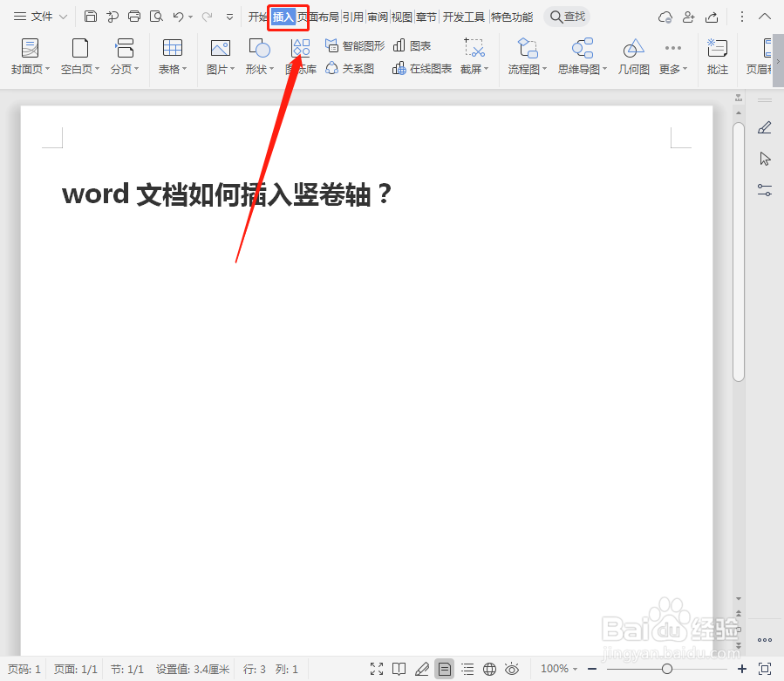Click the zoom slider control
The height and width of the screenshot is (681, 784).
669,669
